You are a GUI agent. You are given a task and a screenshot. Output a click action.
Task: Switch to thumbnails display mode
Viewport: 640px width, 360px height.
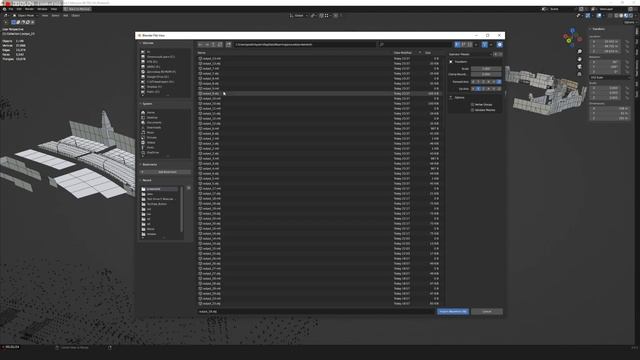(x=470, y=44)
